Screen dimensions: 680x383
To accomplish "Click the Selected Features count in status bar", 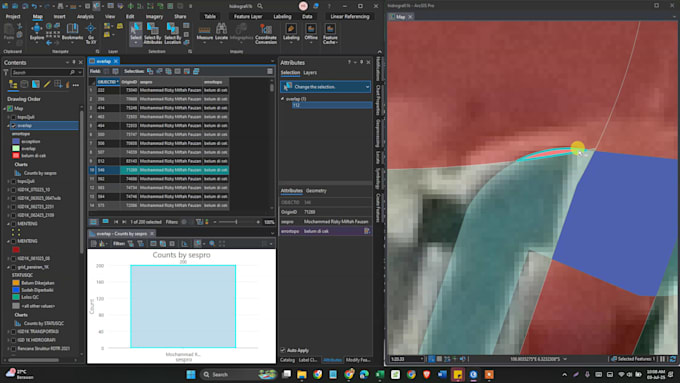I will (x=633, y=359).
